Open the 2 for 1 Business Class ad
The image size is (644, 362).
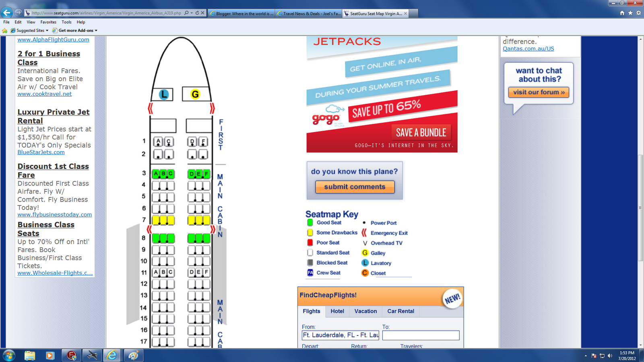tap(49, 58)
